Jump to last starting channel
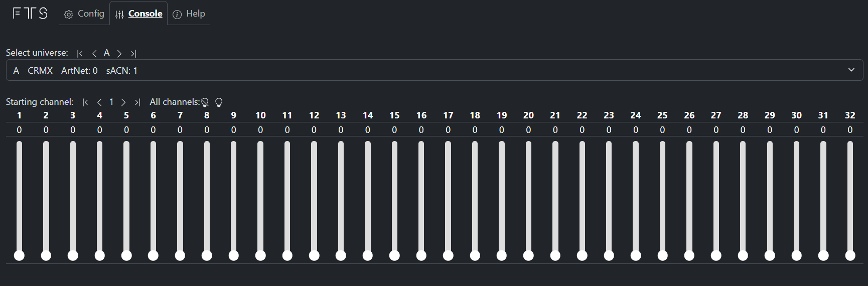 (x=137, y=102)
